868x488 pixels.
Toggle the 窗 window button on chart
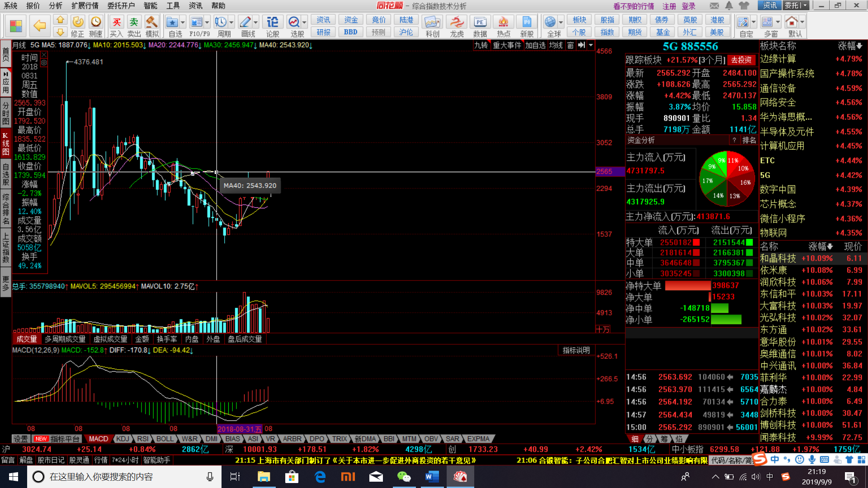571,45
